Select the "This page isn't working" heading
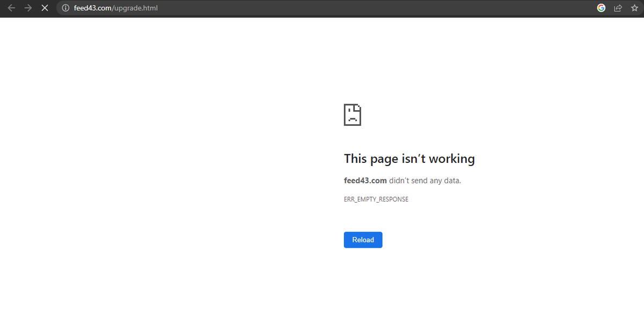Image resolution: width=644 pixels, height=331 pixels. (409, 159)
